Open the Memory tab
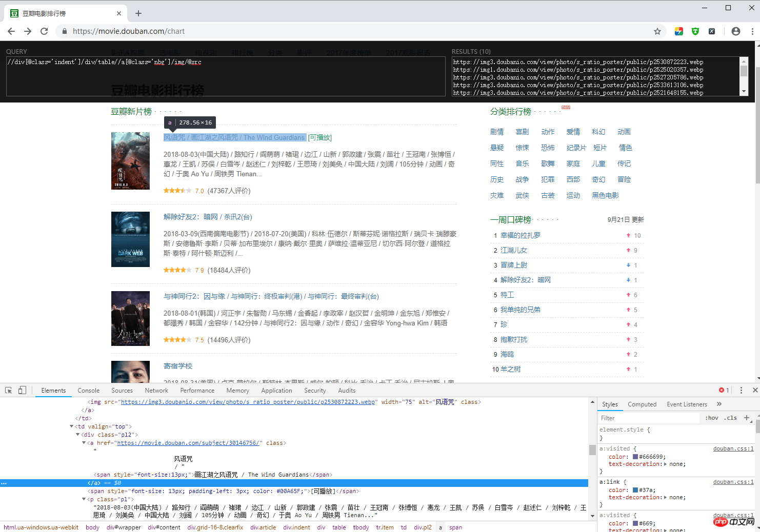760x532 pixels. pyautogui.click(x=238, y=391)
